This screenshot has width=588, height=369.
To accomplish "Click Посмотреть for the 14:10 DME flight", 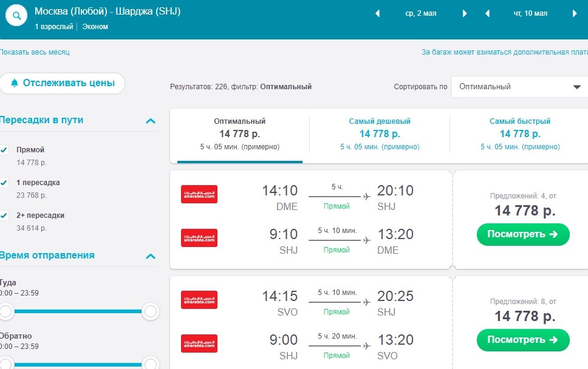I will (x=522, y=234).
